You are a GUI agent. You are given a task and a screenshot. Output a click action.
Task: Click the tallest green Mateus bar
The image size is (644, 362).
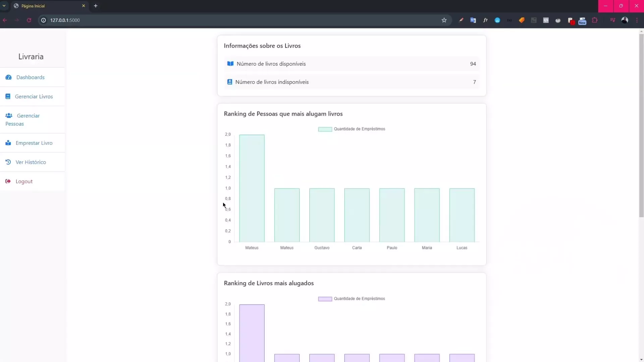(252, 188)
